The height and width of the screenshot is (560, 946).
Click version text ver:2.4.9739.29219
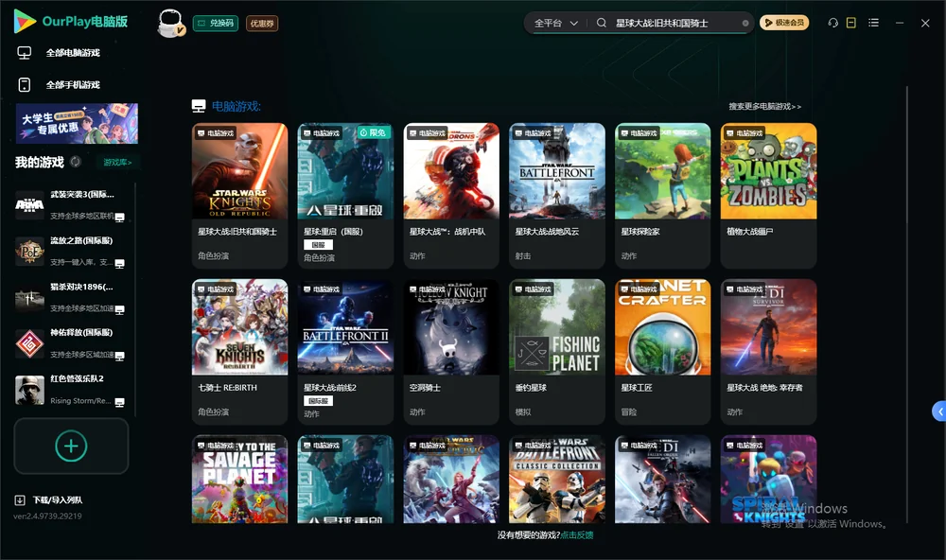(x=47, y=516)
